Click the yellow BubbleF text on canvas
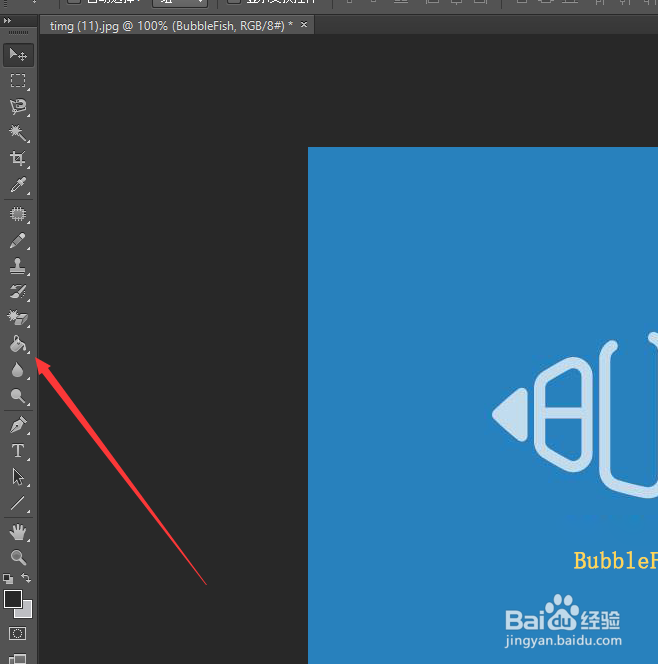 click(x=616, y=561)
